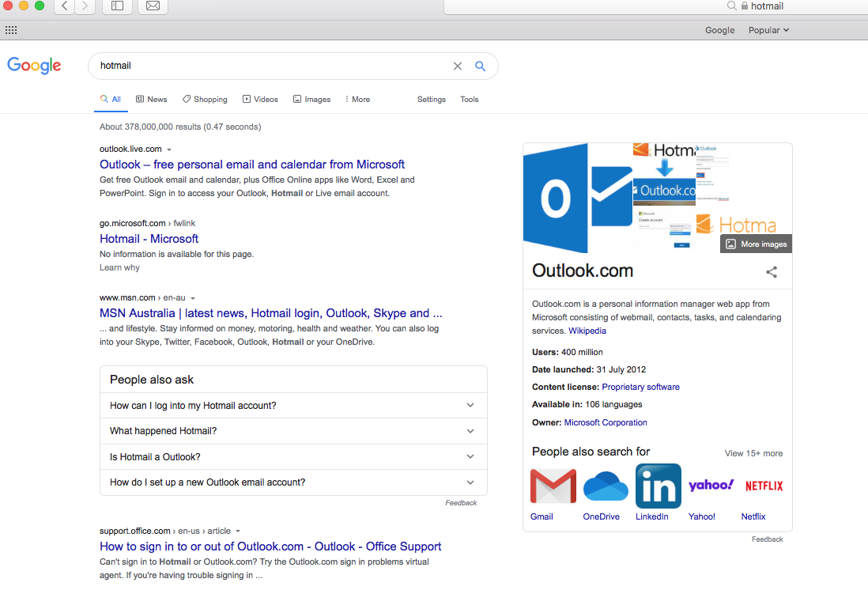868x590 pixels.
Task: Click the blue search magnifier button
Action: 481,66
